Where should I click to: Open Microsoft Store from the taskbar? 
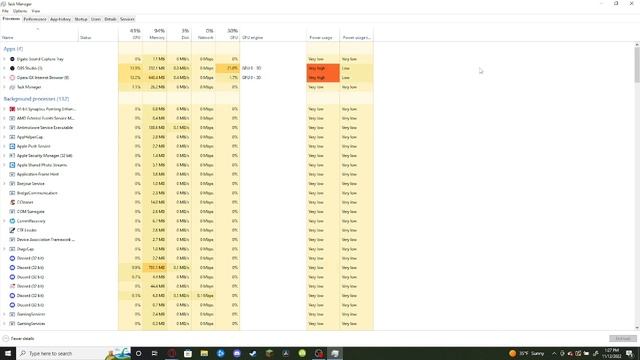click(x=188, y=353)
